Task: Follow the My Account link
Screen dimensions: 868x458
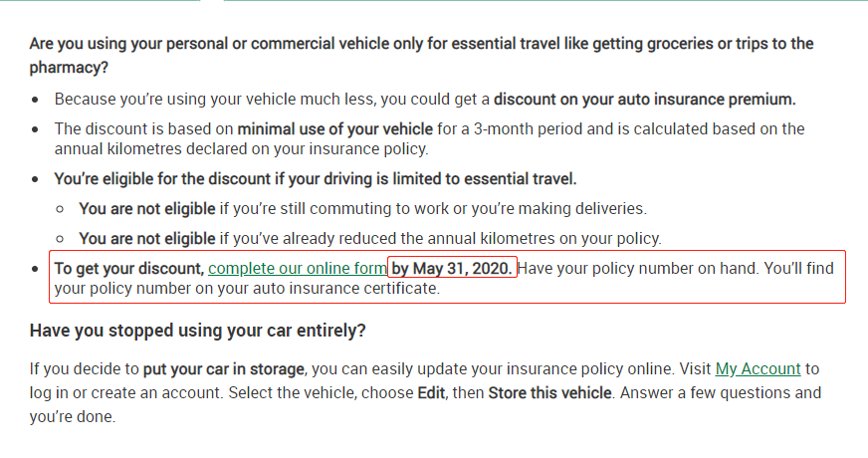Action: pyautogui.click(x=758, y=368)
